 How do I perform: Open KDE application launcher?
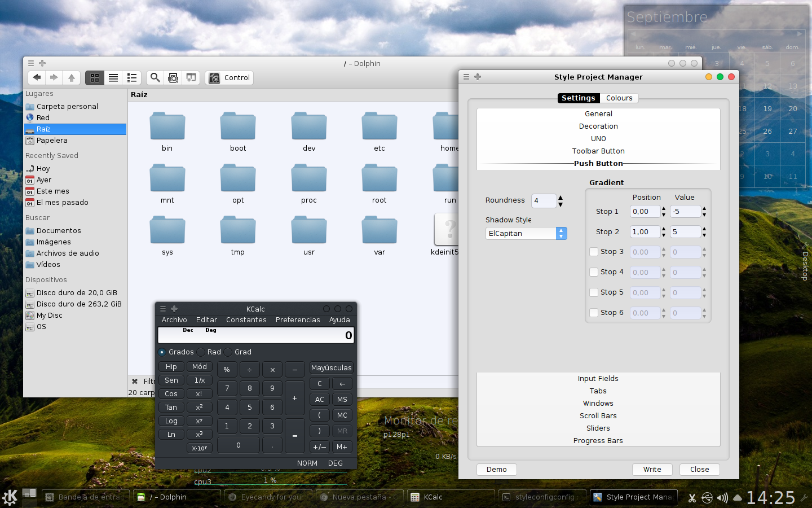[10, 497]
